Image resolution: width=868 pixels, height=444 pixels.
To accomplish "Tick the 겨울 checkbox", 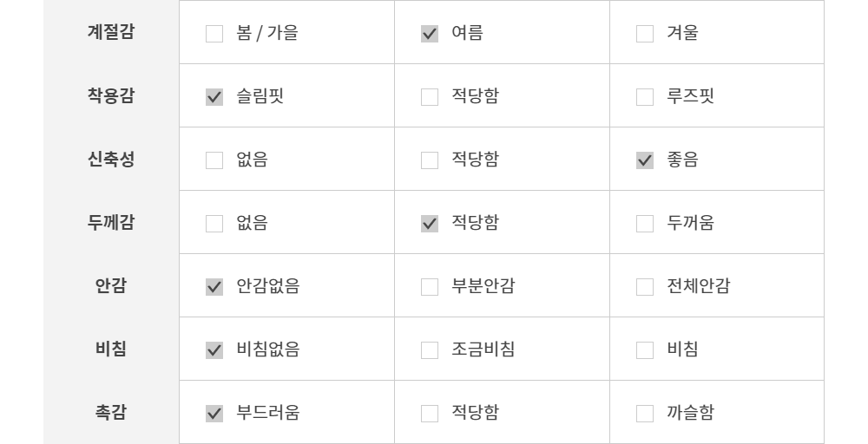I will pos(645,34).
